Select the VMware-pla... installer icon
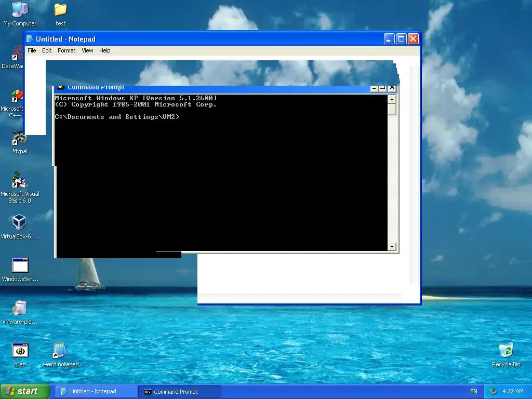The image size is (532, 399). click(20, 312)
